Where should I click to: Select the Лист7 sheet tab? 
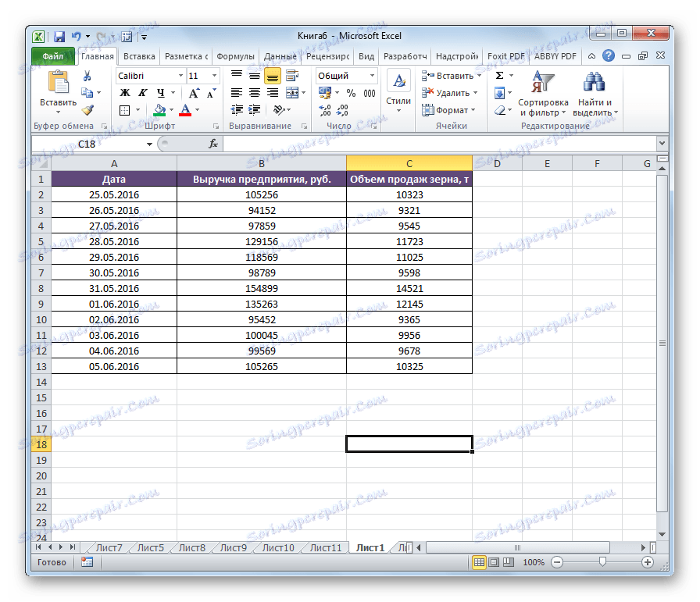(x=109, y=547)
